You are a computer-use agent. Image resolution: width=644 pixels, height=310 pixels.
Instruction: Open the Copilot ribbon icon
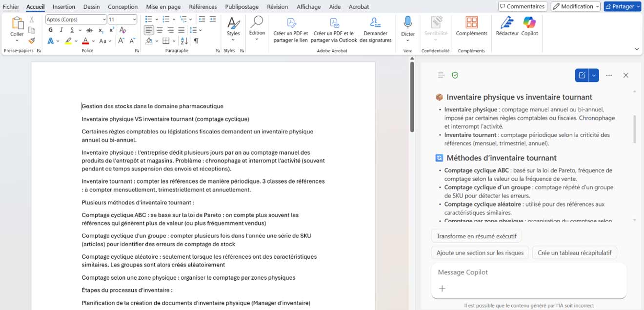tap(529, 23)
